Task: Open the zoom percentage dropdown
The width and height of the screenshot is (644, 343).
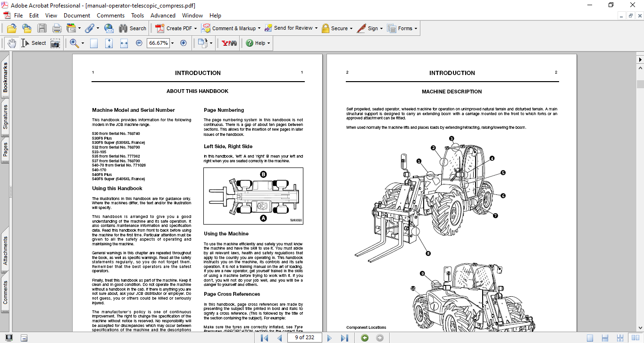Action: [172, 43]
